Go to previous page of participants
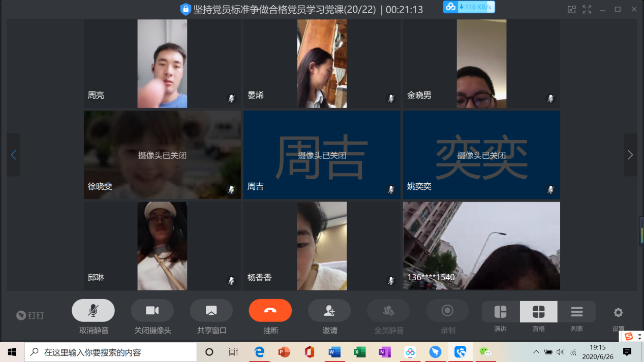The height and width of the screenshot is (362, 644). coord(14,155)
